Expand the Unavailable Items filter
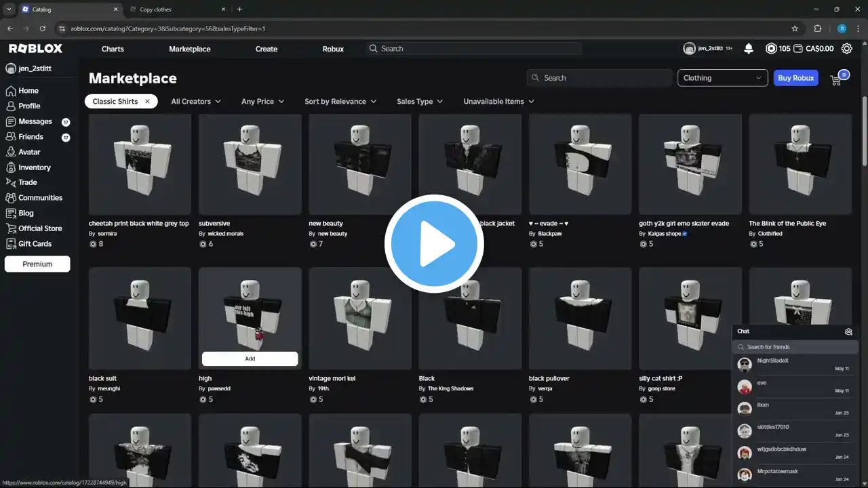Viewport: 868px width, 488px height. [498, 102]
